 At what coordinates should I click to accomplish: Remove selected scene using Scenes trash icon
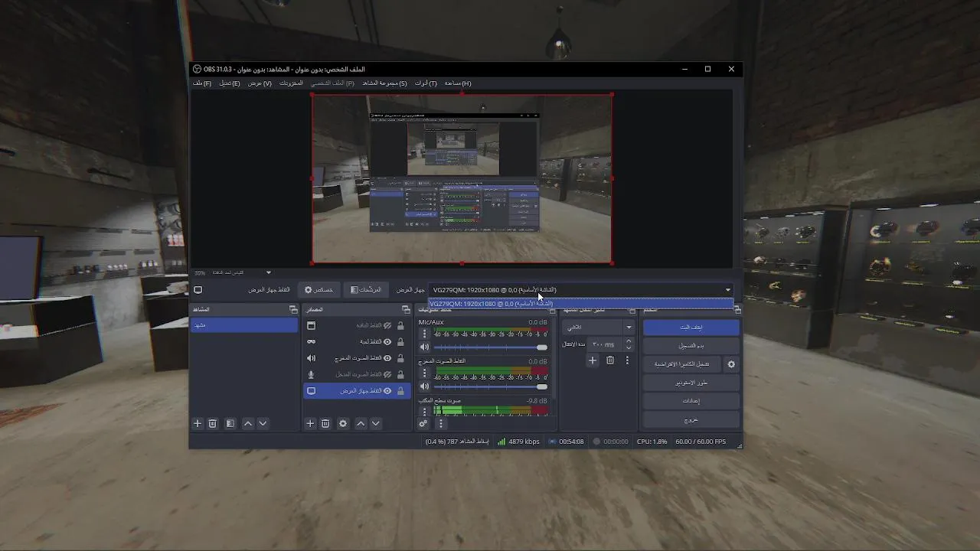pos(213,423)
